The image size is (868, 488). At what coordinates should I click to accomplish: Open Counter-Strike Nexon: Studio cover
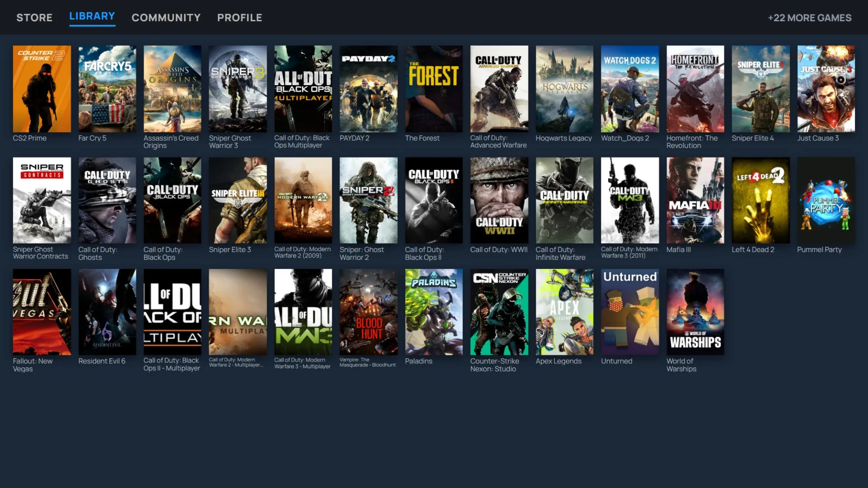(x=499, y=312)
